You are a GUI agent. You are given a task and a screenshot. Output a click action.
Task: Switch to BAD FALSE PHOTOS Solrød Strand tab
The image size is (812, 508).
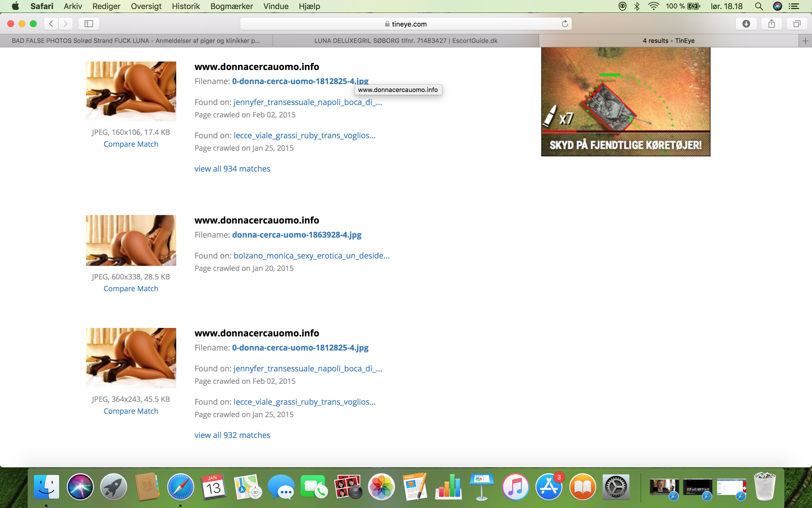tap(136, 41)
